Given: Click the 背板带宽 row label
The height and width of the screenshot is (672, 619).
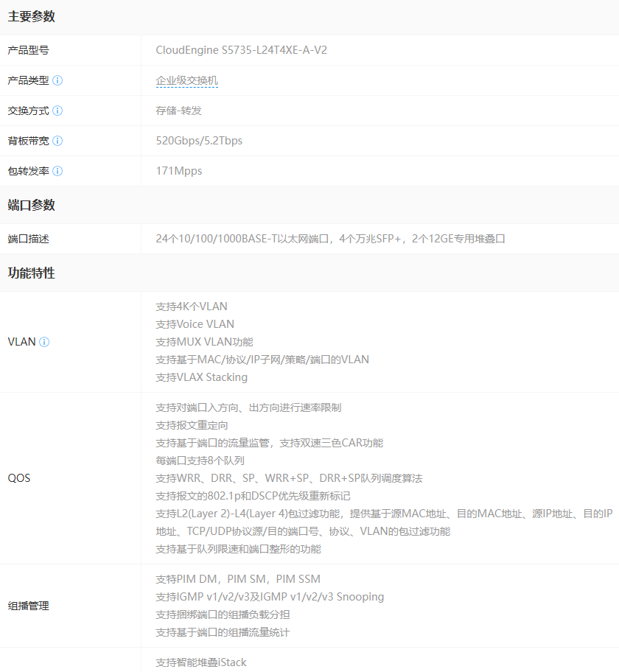Looking at the screenshot, I should click(x=28, y=141).
